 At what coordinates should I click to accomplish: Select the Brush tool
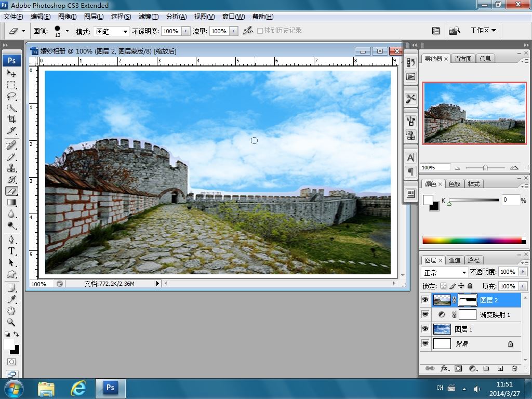coord(11,157)
